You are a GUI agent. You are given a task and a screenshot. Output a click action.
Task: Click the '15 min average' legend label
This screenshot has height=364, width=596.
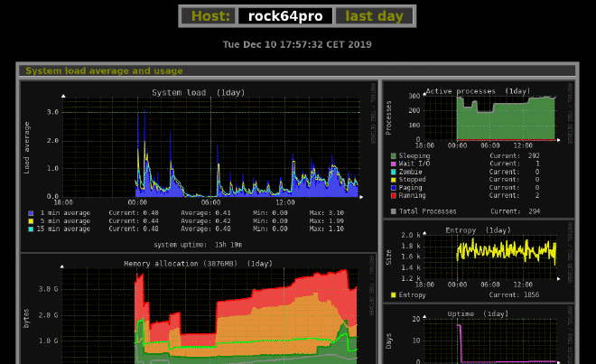pos(63,229)
